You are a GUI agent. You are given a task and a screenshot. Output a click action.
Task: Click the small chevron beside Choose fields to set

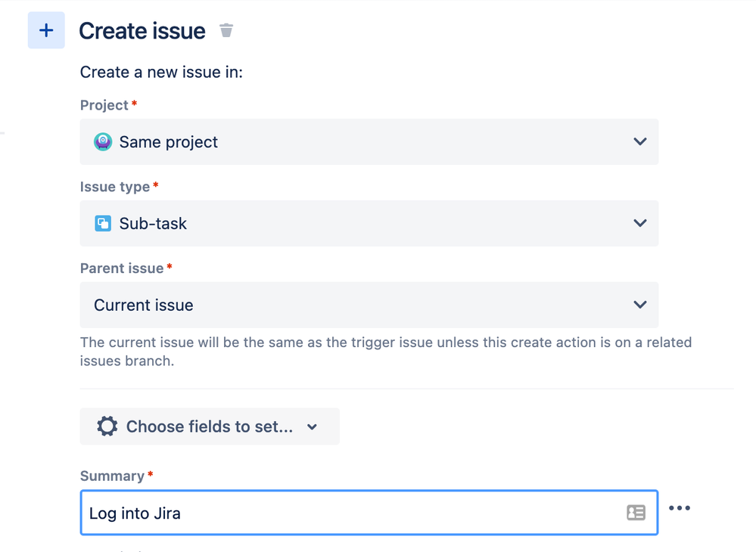coord(312,426)
